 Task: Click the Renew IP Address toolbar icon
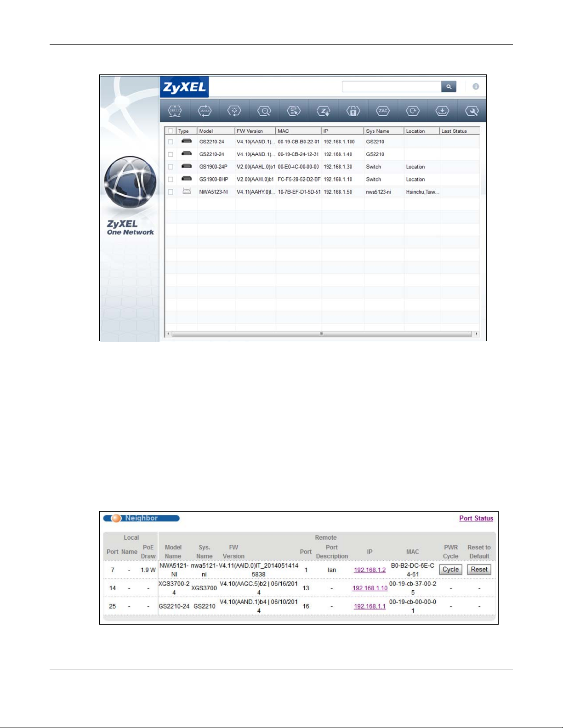pyautogui.click(x=205, y=111)
